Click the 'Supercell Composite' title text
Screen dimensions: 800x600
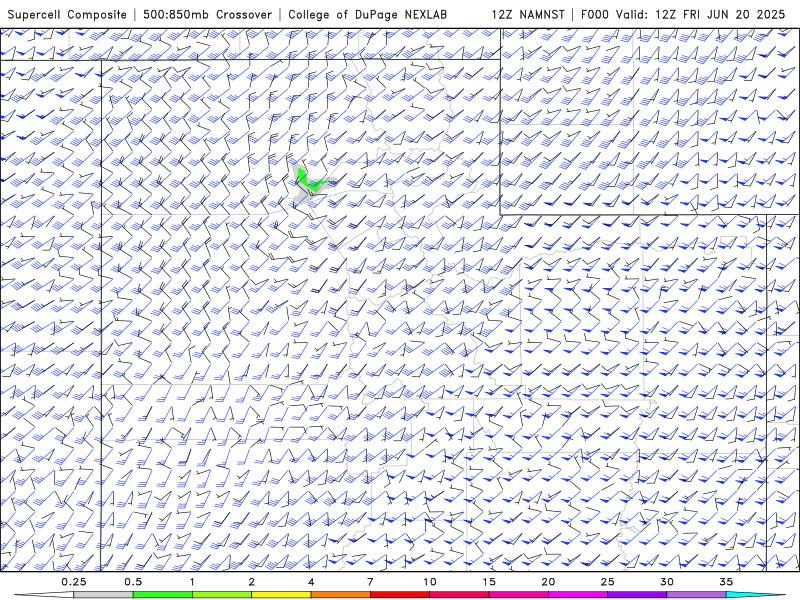[x=67, y=14]
